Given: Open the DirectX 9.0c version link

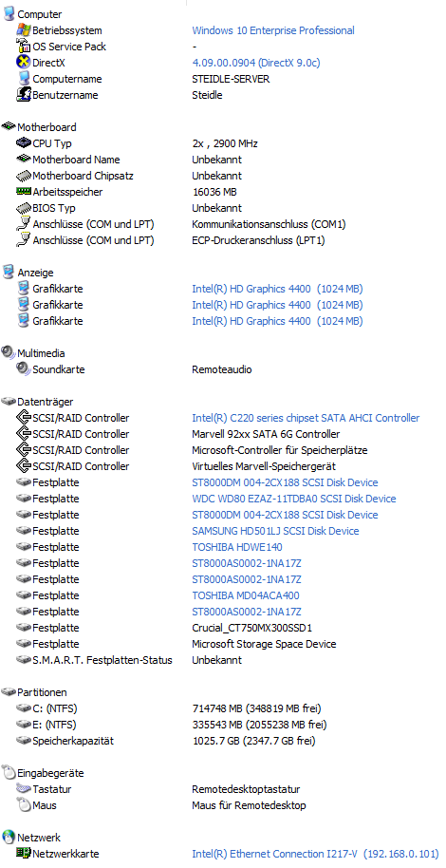Looking at the screenshot, I should (256, 63).
